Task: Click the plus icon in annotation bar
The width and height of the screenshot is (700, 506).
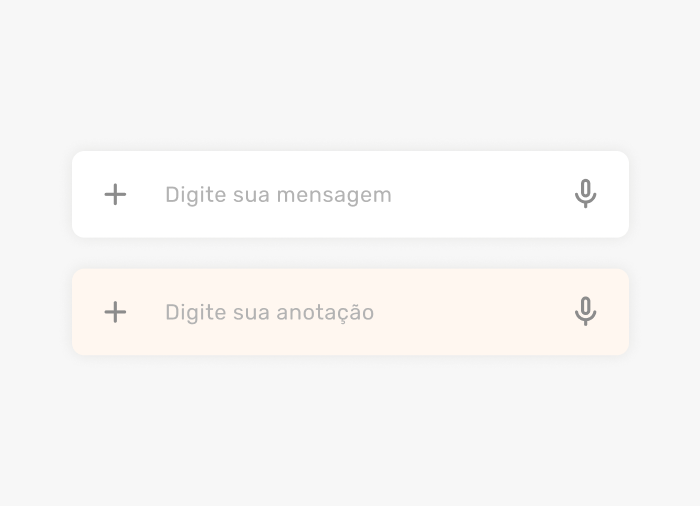Action: click(x=116, y=312)
